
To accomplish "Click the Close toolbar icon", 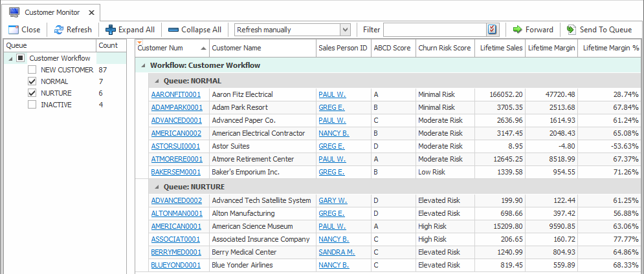I will [13, 30].
